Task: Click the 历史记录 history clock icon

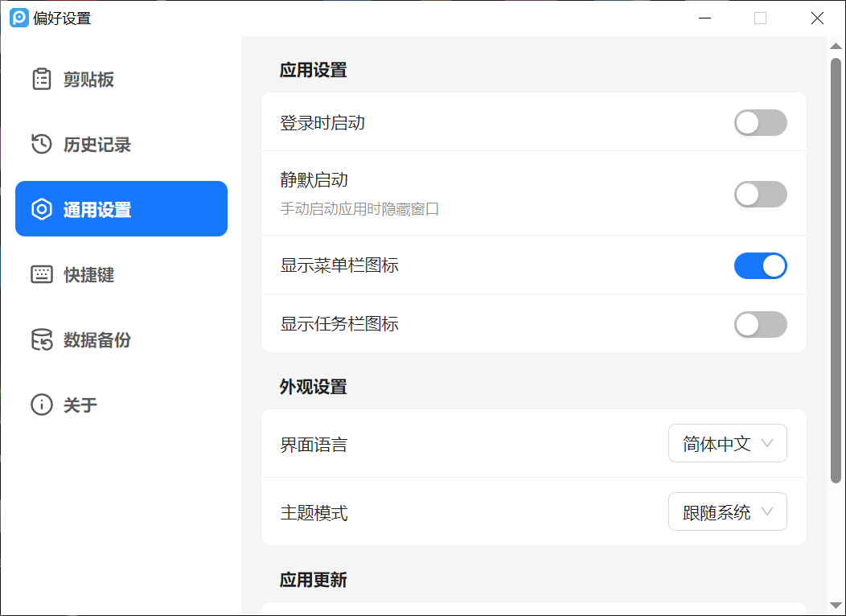Action: [42, 144]
